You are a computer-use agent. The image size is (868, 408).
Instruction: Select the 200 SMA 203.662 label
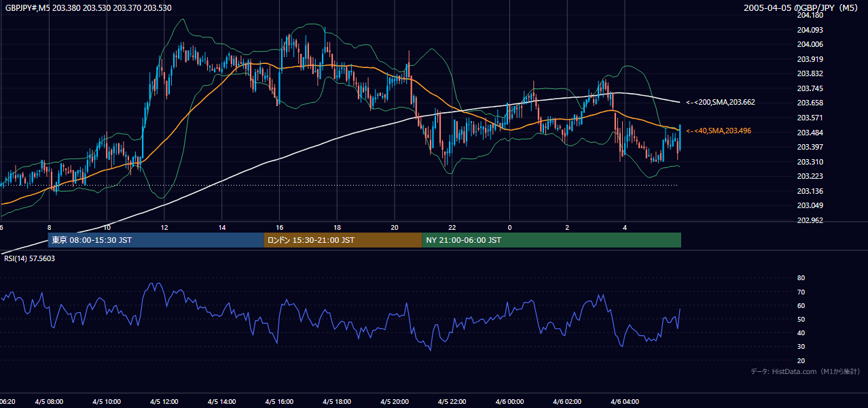coord(721,102)
